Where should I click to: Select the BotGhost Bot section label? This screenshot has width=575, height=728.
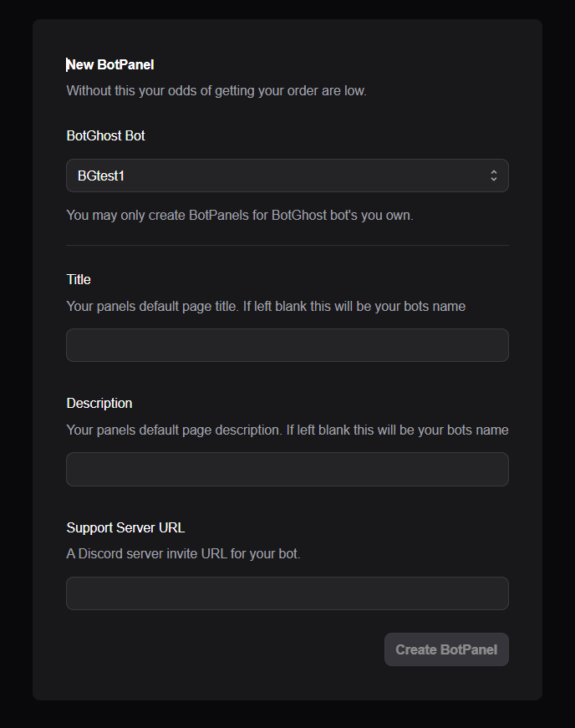(105, 135)
